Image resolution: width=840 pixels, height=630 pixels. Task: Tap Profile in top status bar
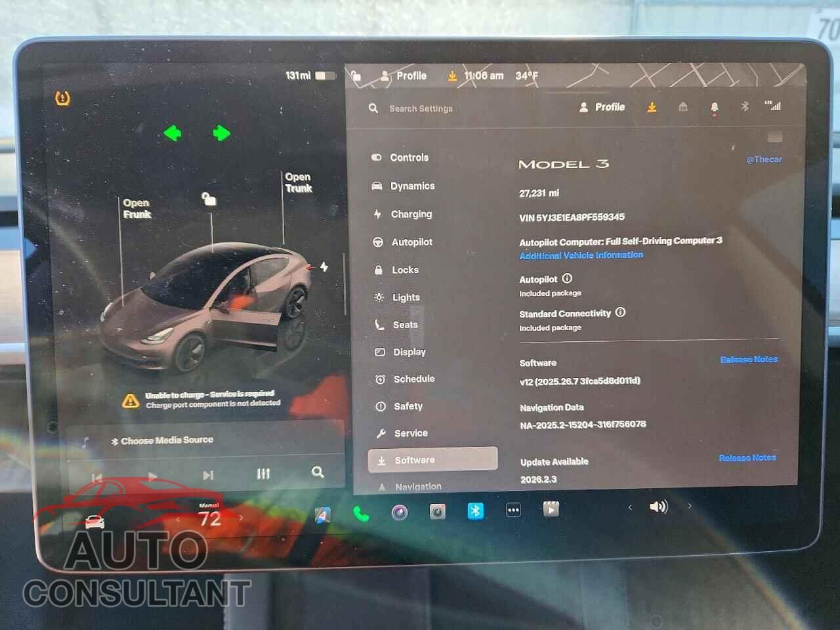[404, 75]
